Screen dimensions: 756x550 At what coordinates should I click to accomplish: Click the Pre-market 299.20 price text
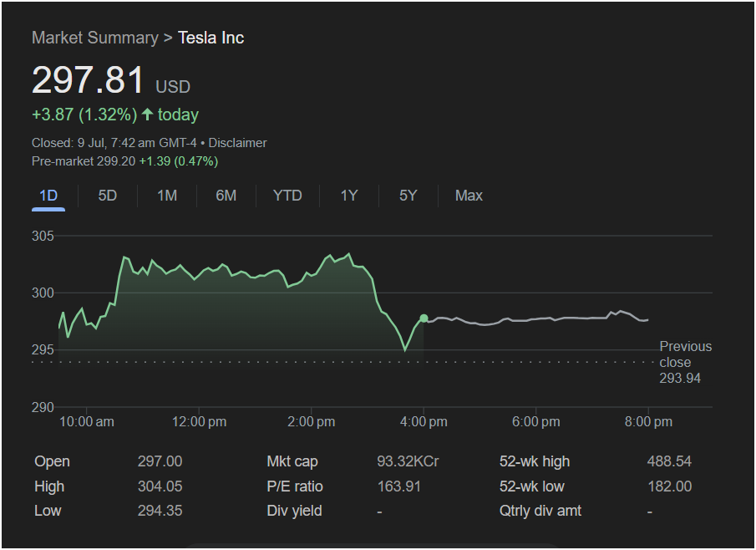coord(84,161)
